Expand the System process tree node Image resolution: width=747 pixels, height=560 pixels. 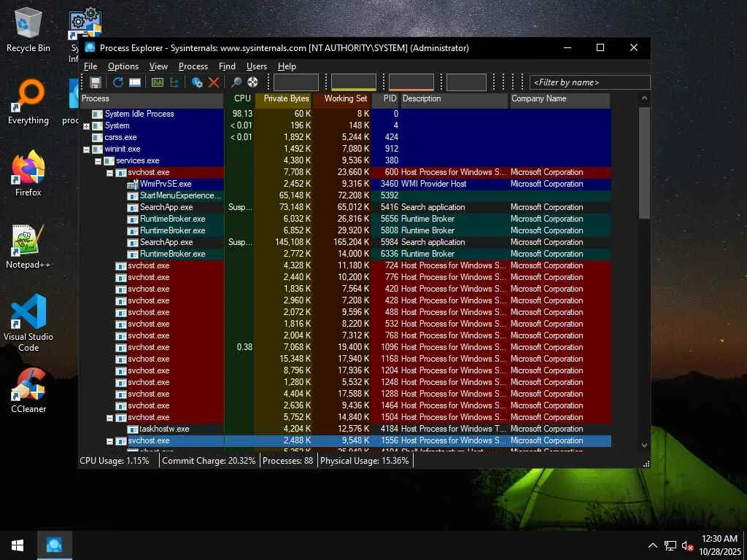86,126
